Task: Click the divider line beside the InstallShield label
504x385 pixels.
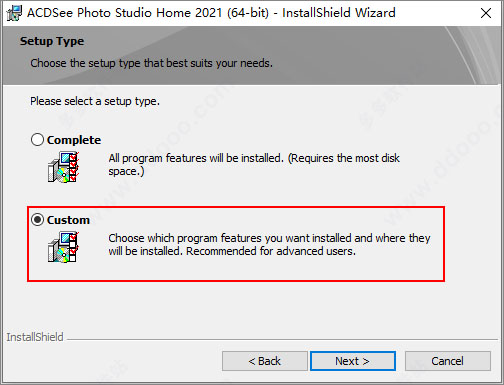Action: point(282,340)
